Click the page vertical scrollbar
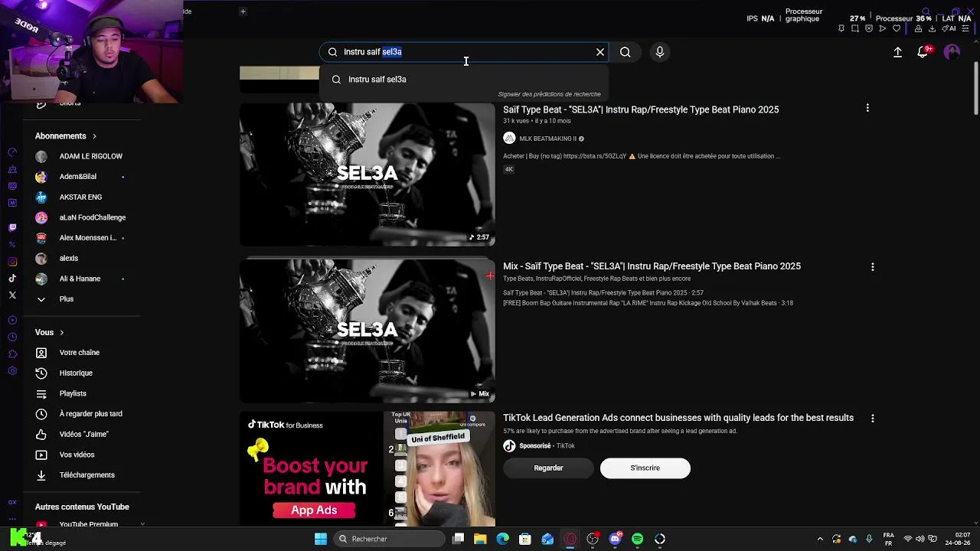980x551 pixels. point(975,89)
